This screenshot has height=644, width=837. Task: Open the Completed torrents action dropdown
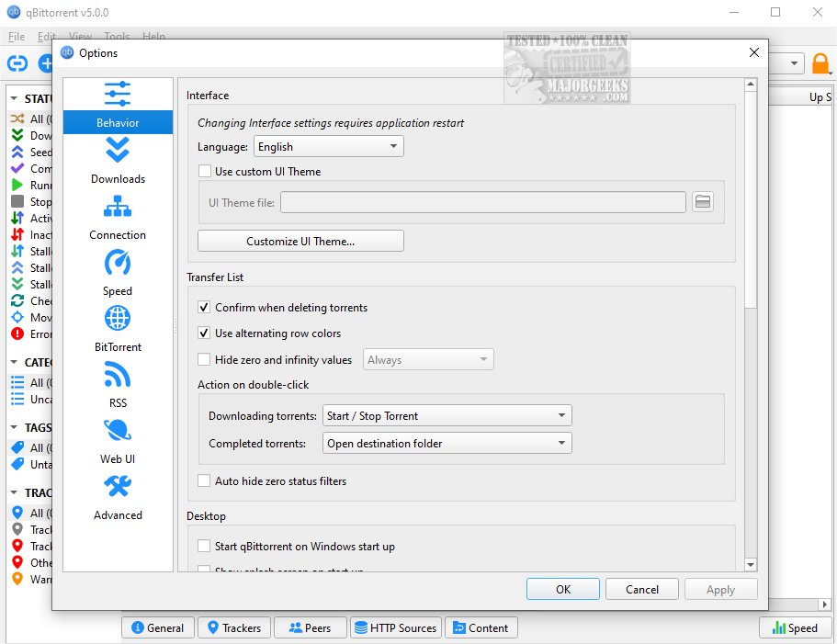tap(447, 444)
